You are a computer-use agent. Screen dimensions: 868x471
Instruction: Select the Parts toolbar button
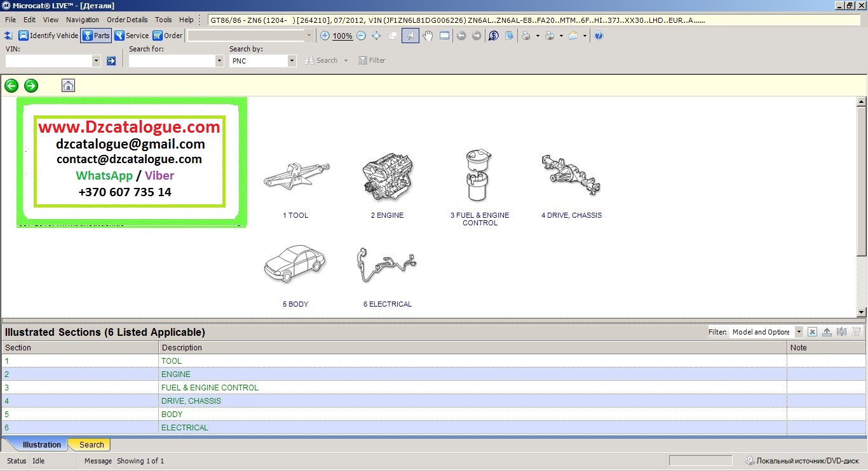(96, 36)
